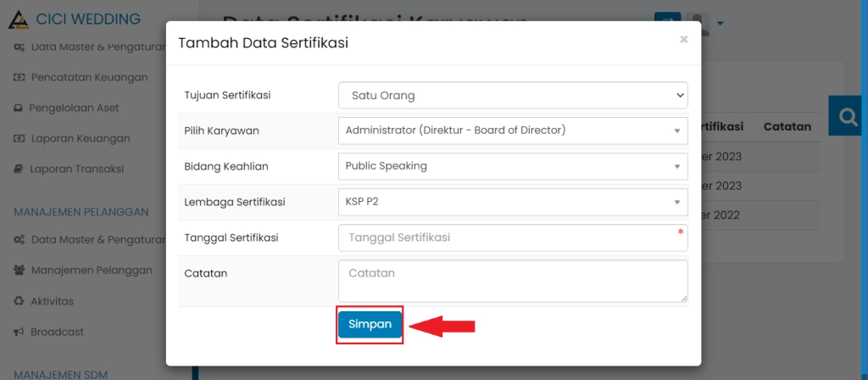Click the Pencatatan Keuangan money icon
The height and width of the screenshot is (380, 868).
click(19, 77)
